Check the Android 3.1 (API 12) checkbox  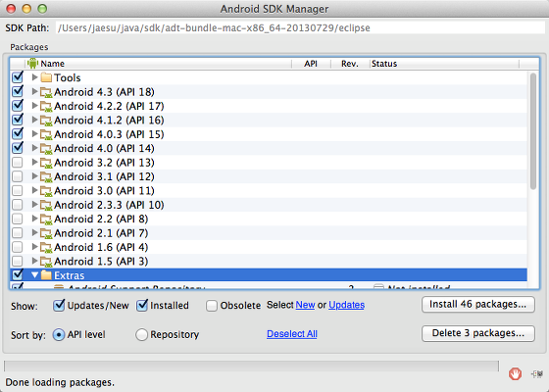18,176
